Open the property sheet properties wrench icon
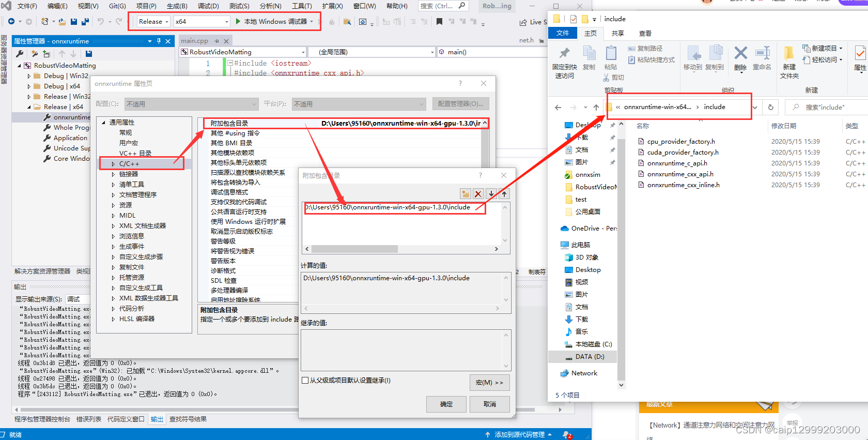The height and width of the screenshot is (440, 868). point(20,54)
